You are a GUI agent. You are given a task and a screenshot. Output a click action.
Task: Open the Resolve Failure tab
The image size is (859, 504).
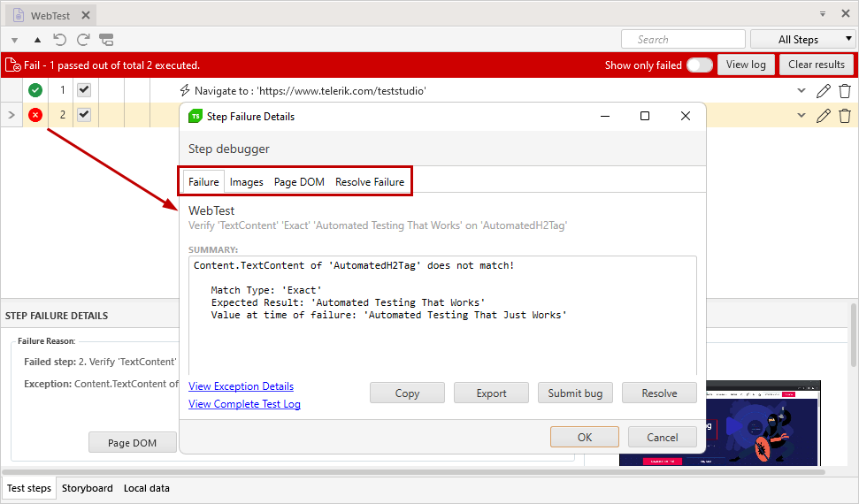tap(370, 182)
